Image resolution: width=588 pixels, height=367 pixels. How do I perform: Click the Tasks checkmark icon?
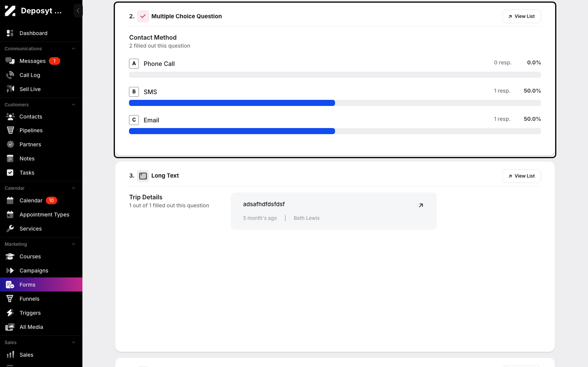pyautogui.click(x=10, y=173)
